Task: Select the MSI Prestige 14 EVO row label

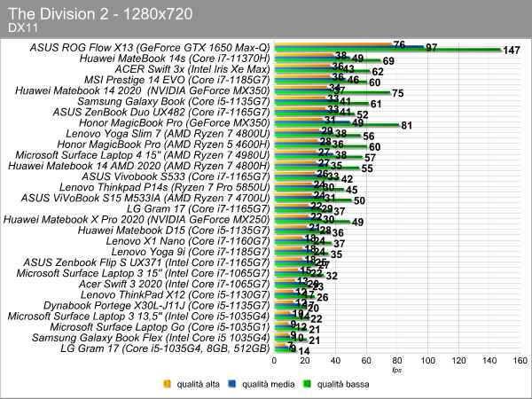Action: 176,80
